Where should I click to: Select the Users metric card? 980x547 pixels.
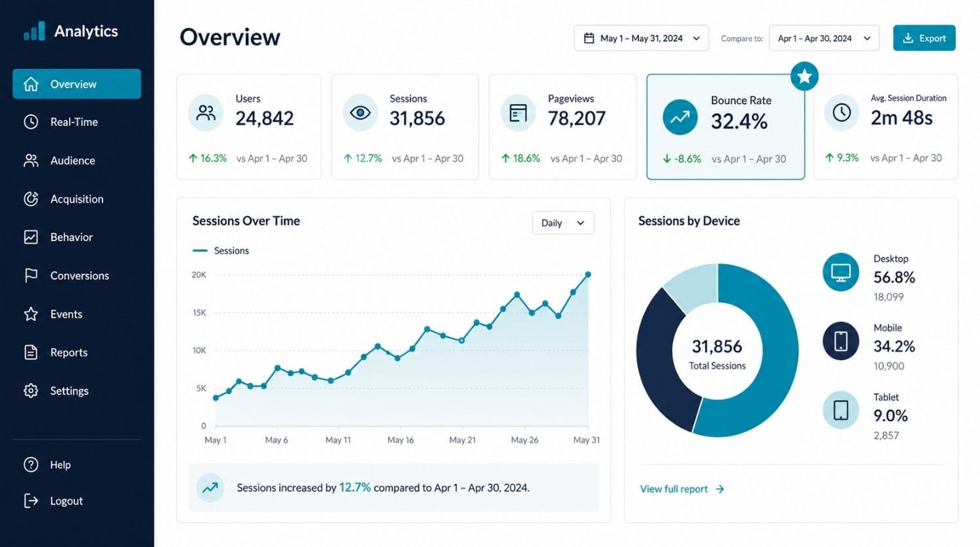(x=249, y=127)
